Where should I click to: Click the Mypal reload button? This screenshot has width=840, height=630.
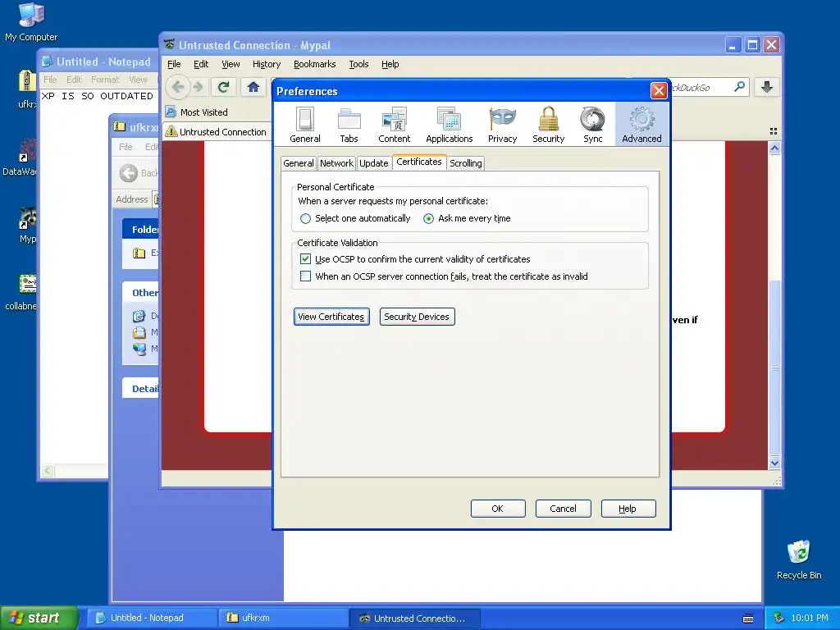[x=223, y=87]
